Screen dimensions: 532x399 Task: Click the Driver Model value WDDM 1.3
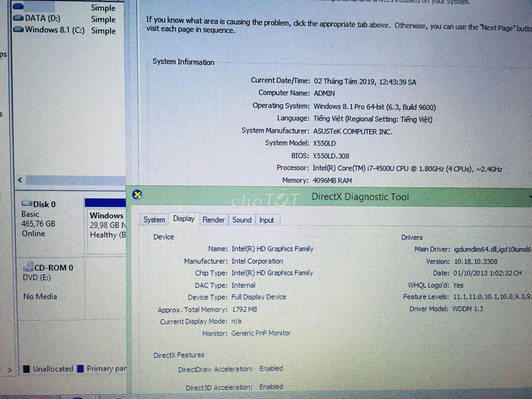(468, 309)
